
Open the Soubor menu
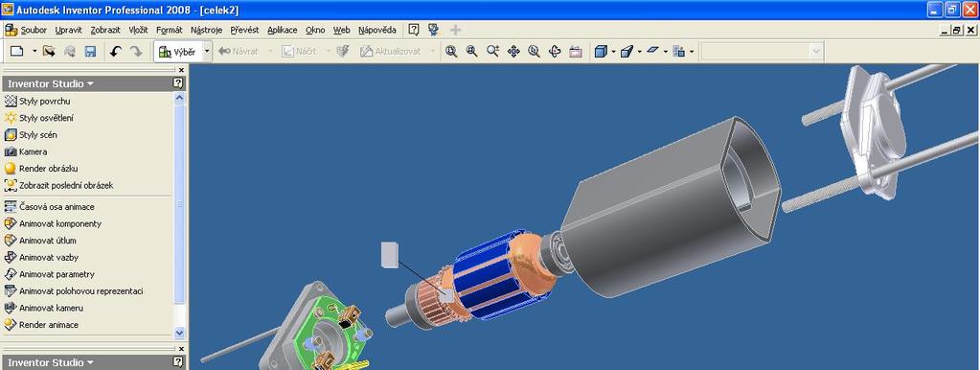click(x=34, y=30)
